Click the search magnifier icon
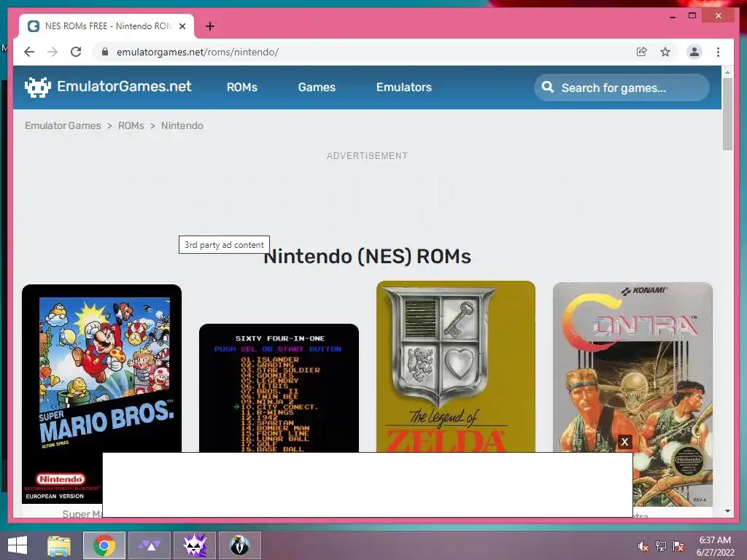 [x=548, y=87]
